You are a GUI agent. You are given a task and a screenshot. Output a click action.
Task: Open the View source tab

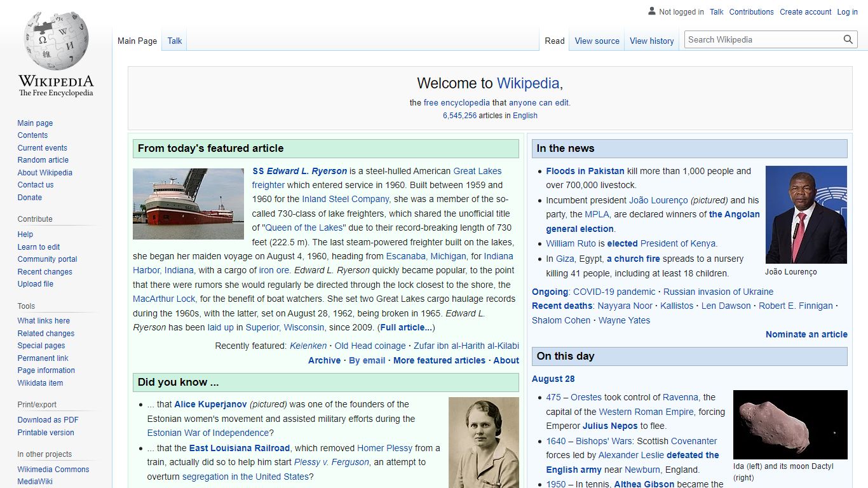(x=597, y=41)
